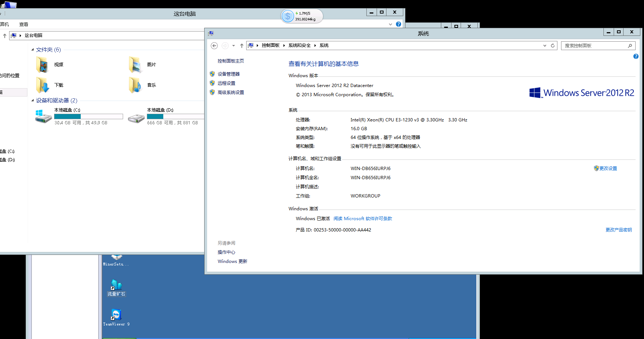Open 操作中心 link
This screenshot has width=644, height=339.
(226, 252)
